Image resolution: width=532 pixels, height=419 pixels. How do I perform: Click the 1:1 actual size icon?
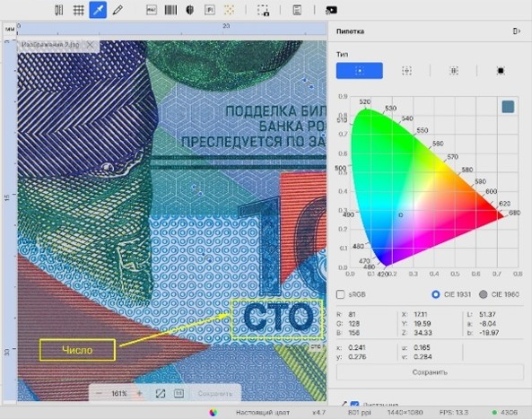click(179, 394)
